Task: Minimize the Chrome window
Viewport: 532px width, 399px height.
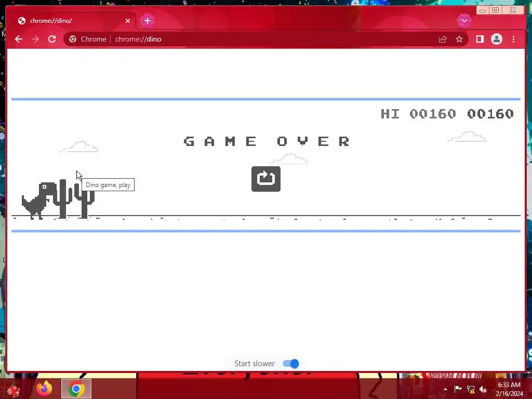Action: point(483,10)
